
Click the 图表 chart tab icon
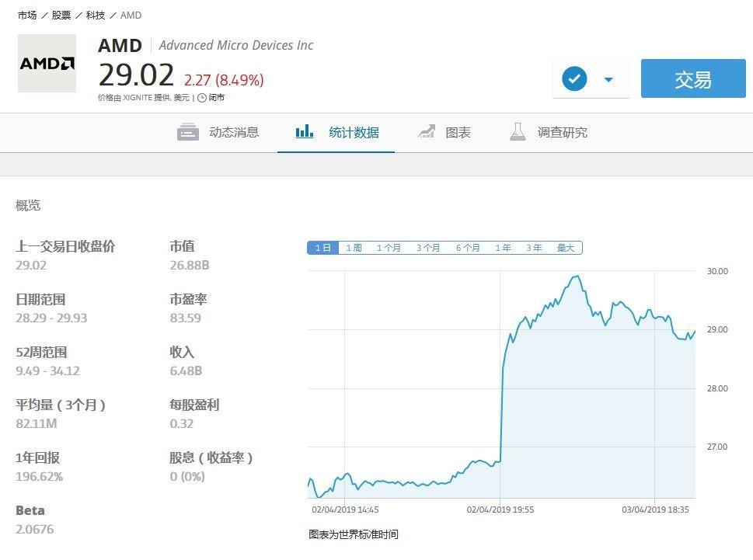(x=427, y=132)
